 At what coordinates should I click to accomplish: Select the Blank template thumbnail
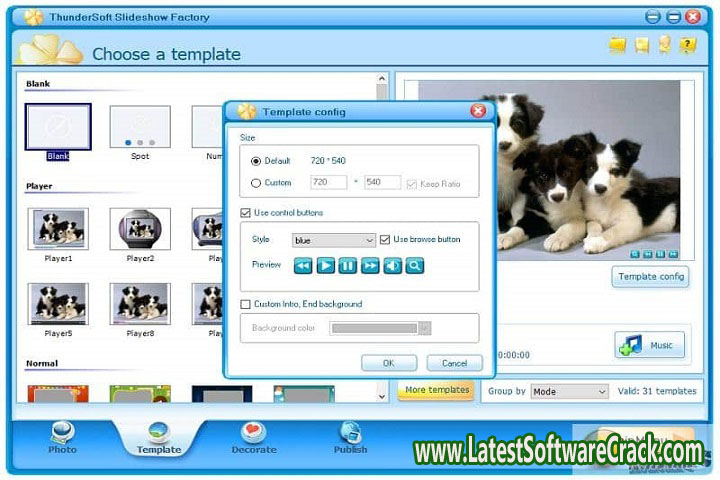point(58,127)
